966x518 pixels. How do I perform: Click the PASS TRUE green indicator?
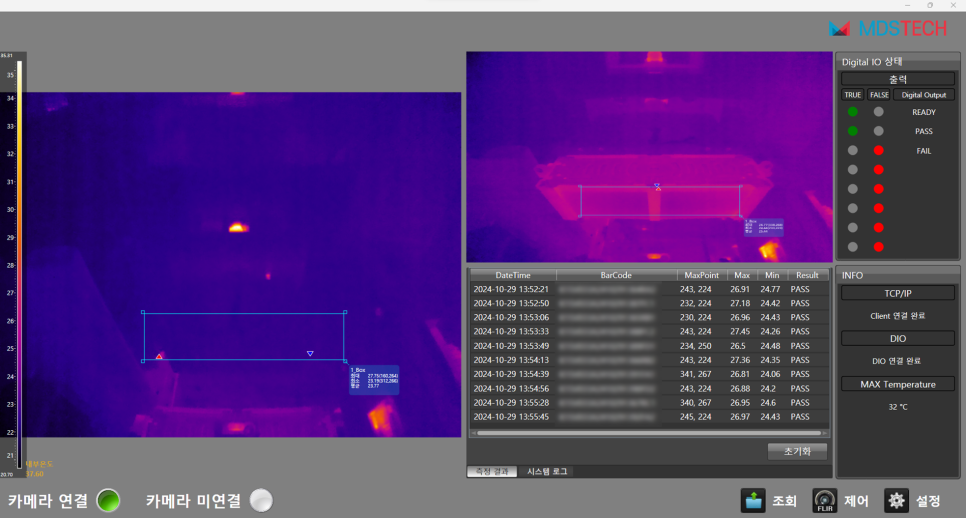click(853, 131)
